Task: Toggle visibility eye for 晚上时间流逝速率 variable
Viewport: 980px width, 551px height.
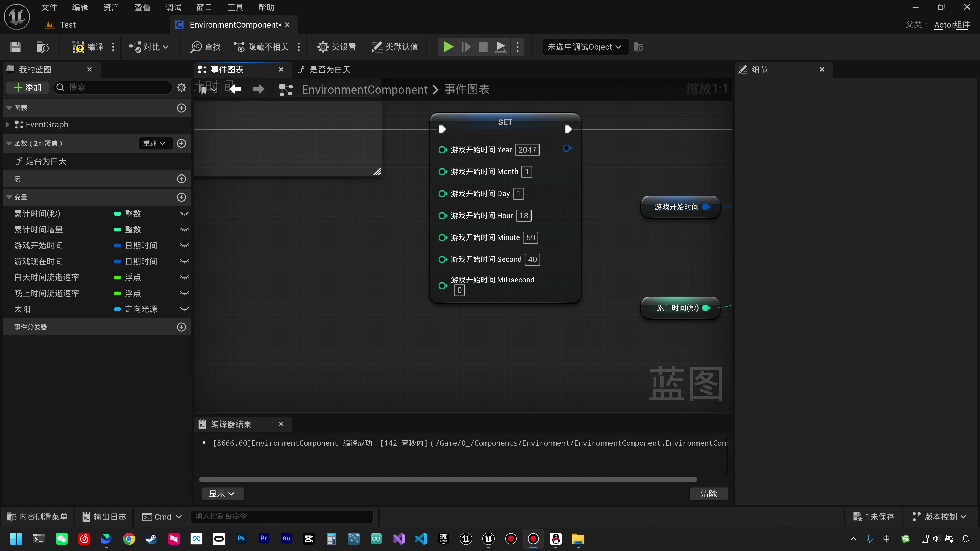Action: 185,294
